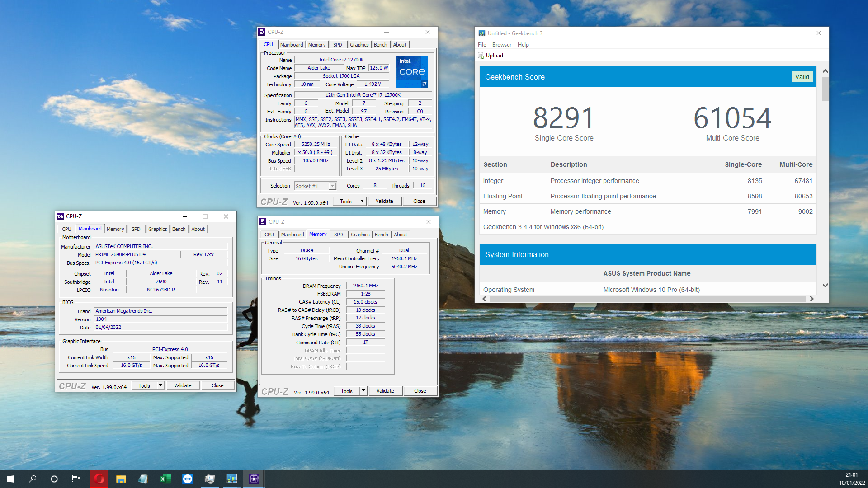This screenshot has width=868, height=488.
Task: Click the 8291 Single-Core Score
Action: 564,117
